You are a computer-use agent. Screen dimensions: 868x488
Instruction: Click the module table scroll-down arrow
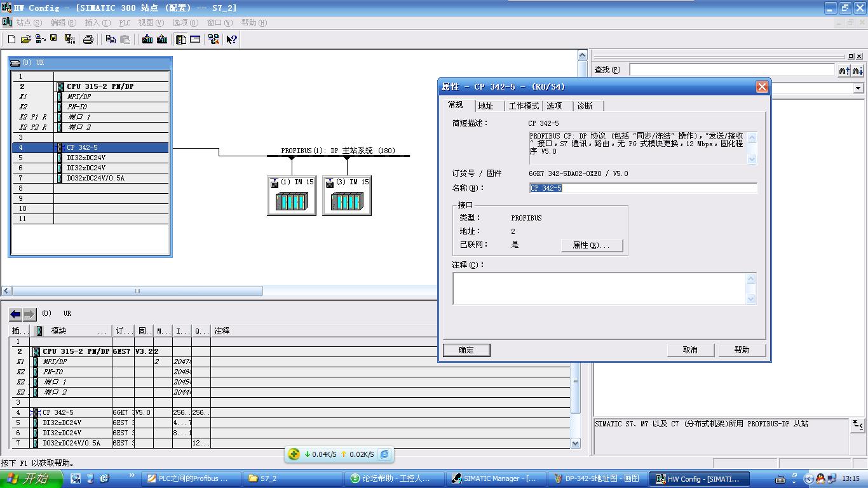point(576,444)
